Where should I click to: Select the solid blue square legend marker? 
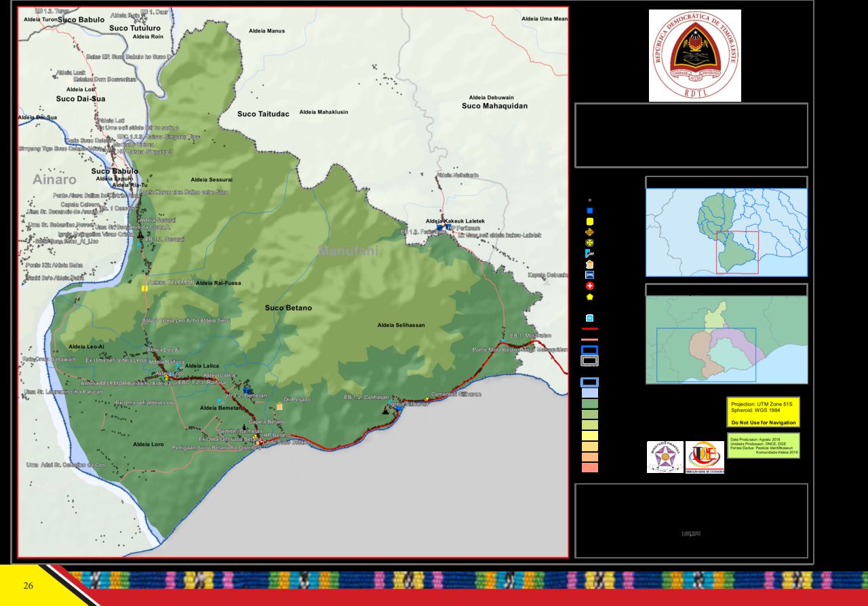point(590,210)
